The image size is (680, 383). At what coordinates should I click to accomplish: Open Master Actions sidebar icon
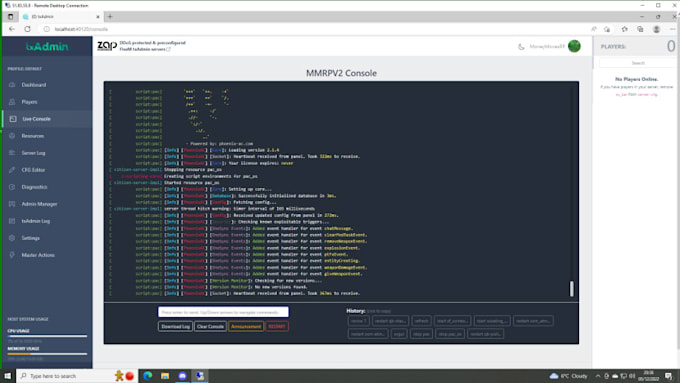(12, 255)
